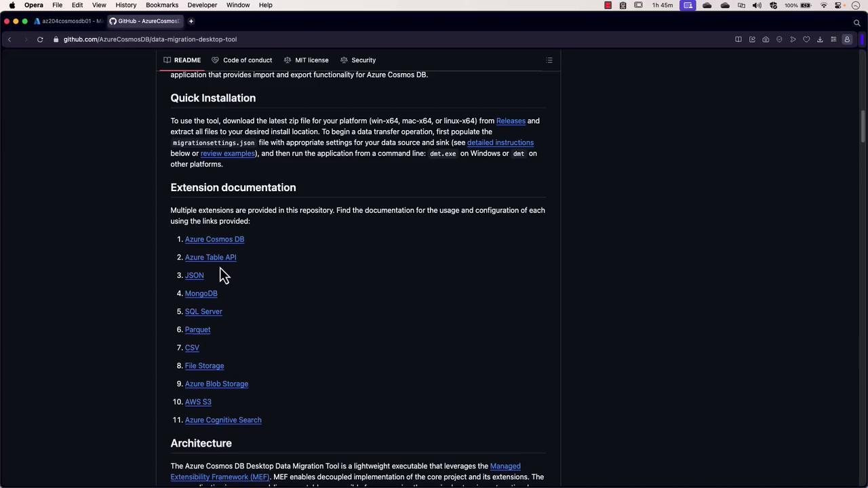Open Azure Table API documentation link
This screenshot has height=488, width=868.
click(x=210, y=258)
